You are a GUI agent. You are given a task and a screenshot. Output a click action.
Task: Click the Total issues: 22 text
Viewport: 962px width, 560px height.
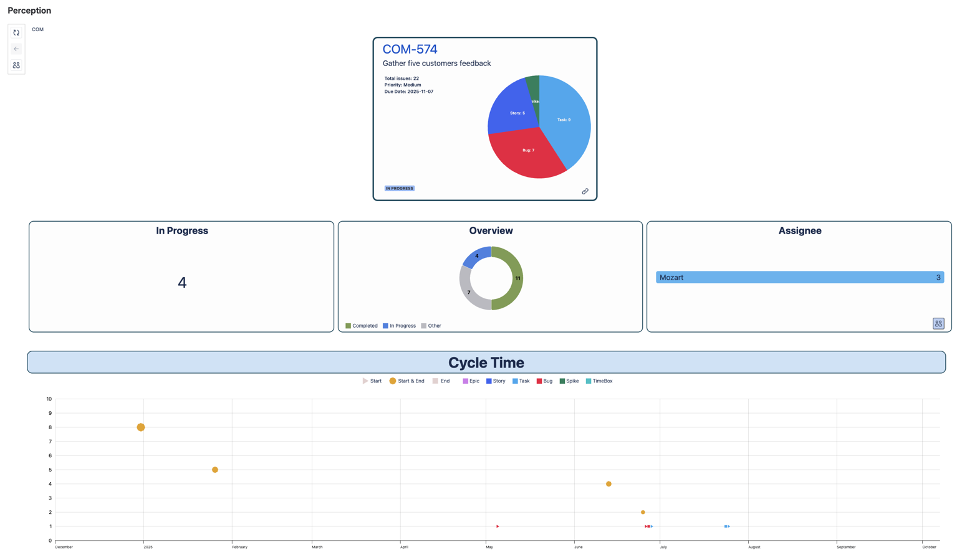coord(402,78)
